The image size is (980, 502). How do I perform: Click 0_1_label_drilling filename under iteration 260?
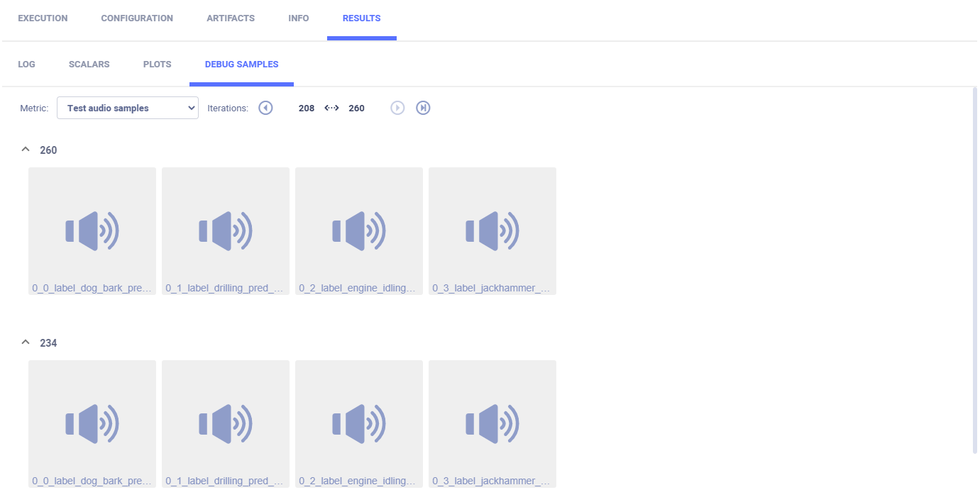coord(226,288)
